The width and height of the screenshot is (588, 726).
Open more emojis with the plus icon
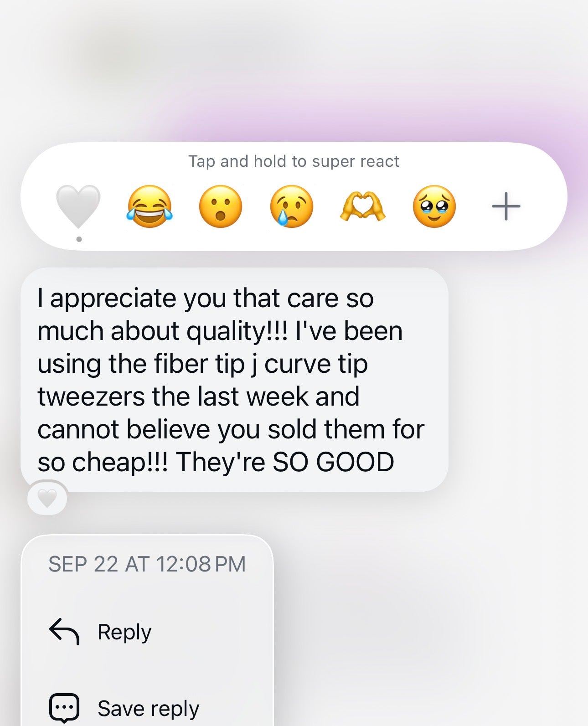506,206
